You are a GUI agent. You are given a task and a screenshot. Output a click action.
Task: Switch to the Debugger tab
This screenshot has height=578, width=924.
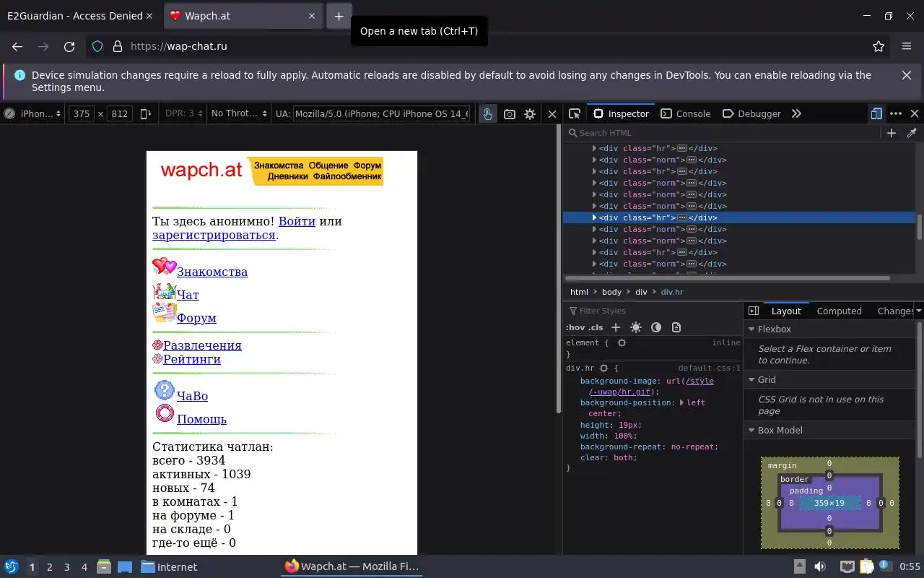[751, 113]
